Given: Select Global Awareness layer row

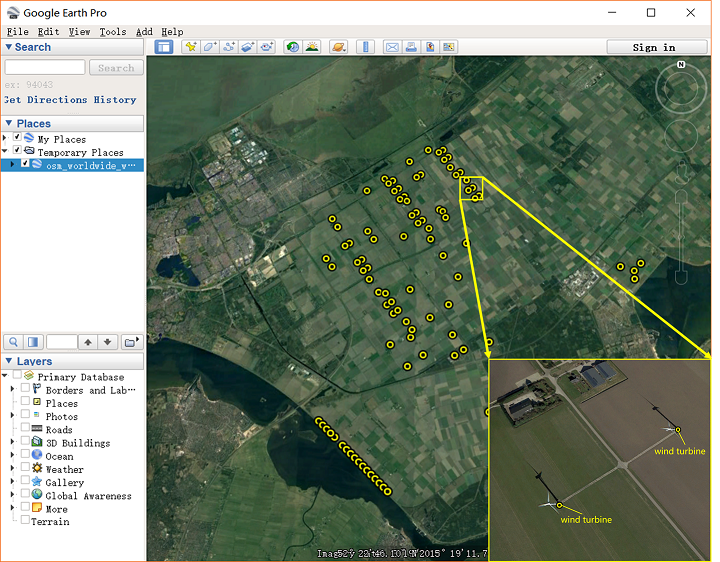Looking at the screenshot, I should pyautogui.click(x=88, y=496).
